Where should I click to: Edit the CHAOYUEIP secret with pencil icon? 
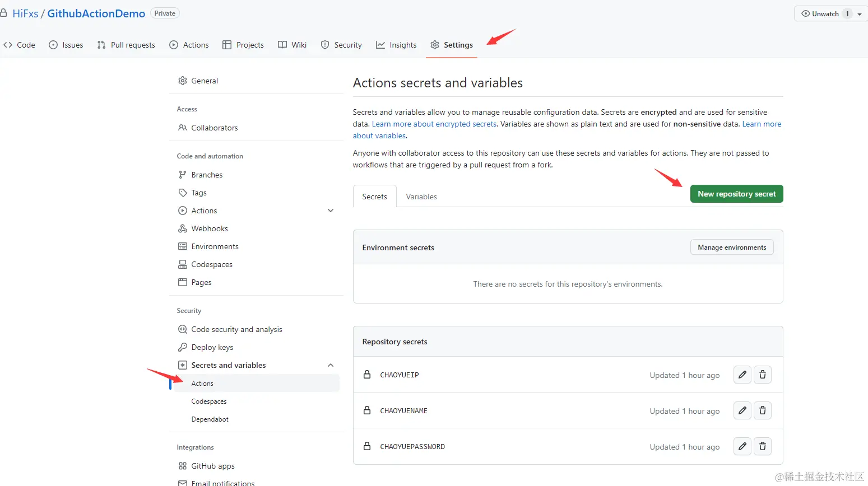point(742,375)
